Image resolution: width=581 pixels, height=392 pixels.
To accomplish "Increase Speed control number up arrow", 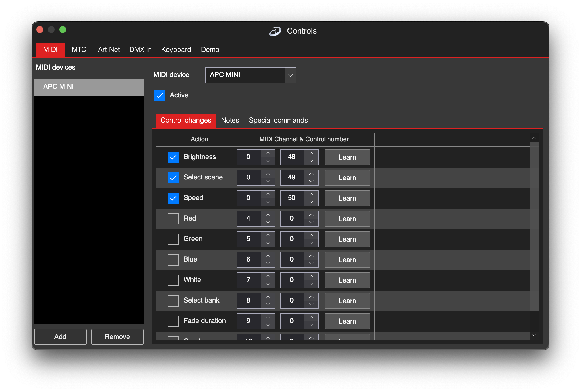I will point(311,194).
